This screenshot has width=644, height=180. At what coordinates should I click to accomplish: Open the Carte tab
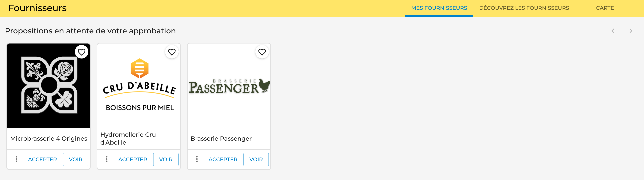point(605,8)
